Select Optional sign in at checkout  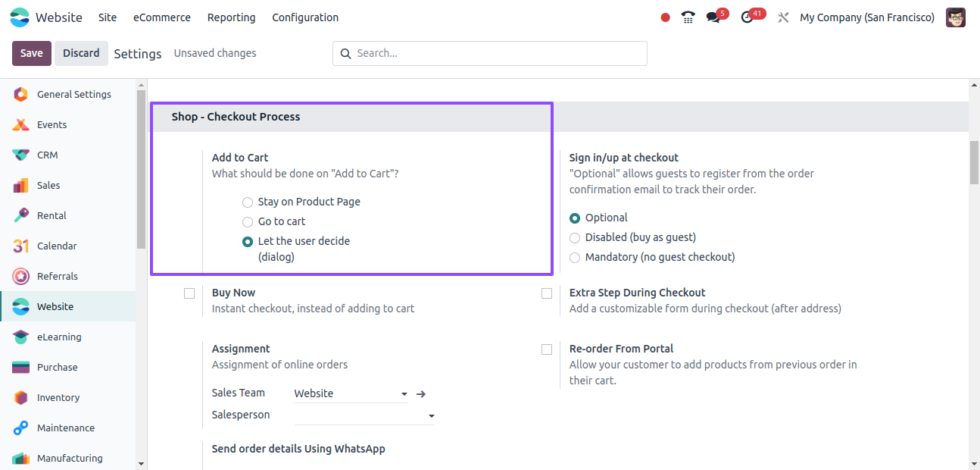[575, 218]
